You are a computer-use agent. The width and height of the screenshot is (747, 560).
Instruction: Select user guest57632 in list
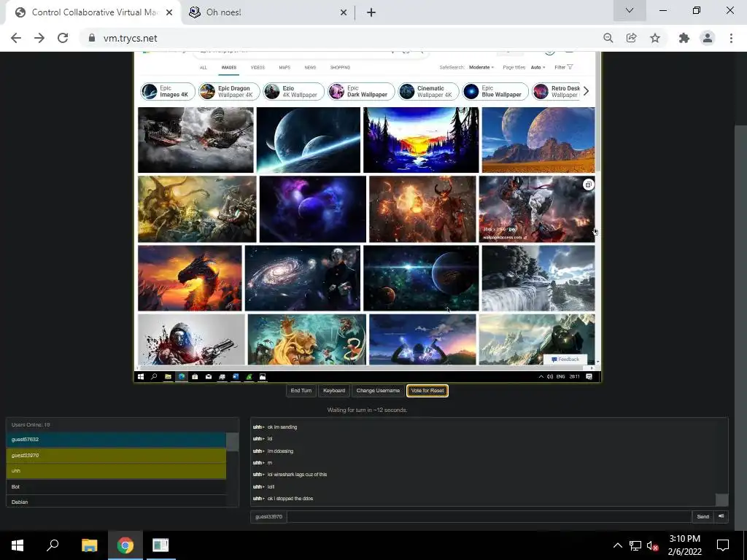pyautogui.click(x=116, y=440)
